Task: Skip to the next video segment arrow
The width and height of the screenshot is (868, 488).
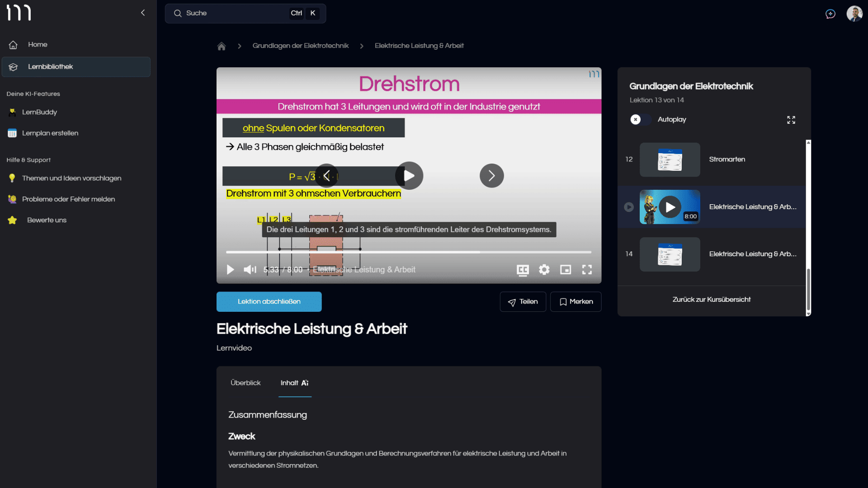Action: 491,176
